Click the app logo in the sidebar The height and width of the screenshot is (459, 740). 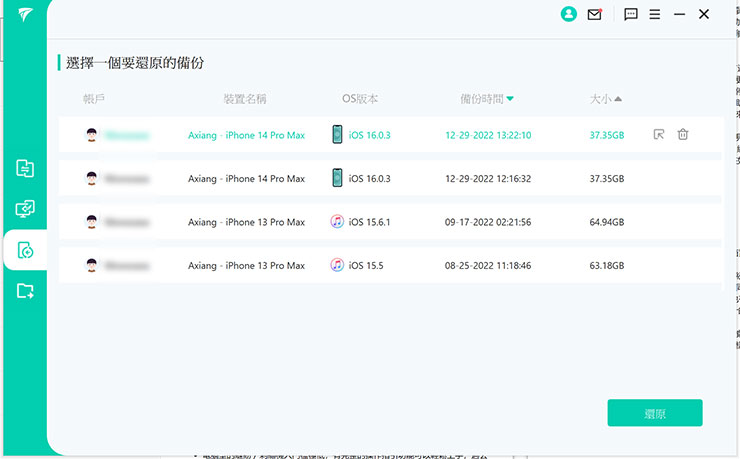(25, 15)
